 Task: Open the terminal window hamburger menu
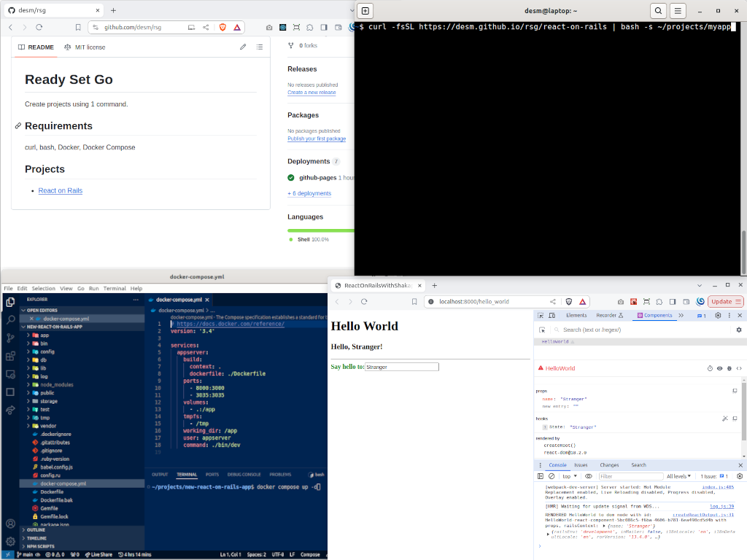tap(678, 10)
